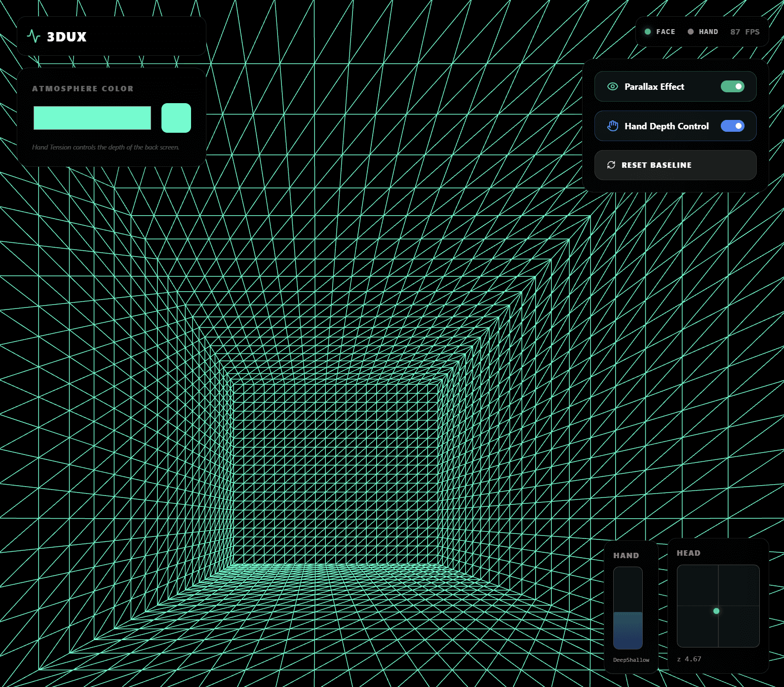Screen dimensions: 784x687
Task: Click the Hand Tension description text
Action: 106,147
